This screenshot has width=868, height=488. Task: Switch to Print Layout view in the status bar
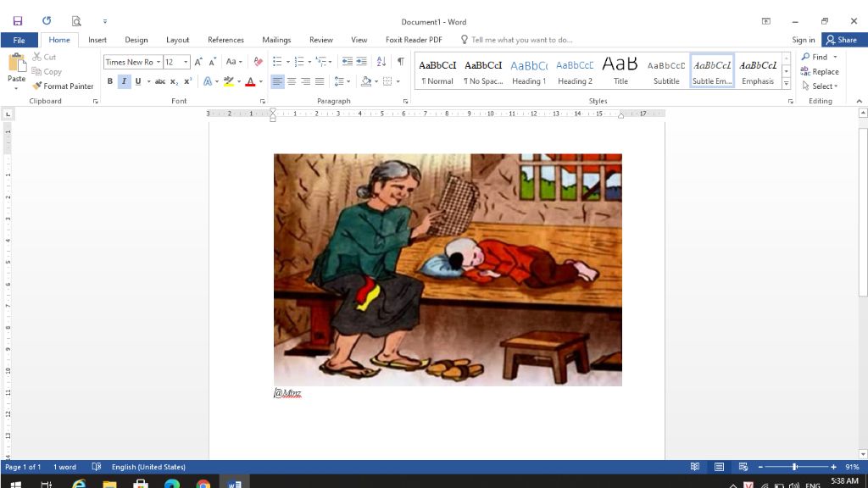click(x=719, y=467)
